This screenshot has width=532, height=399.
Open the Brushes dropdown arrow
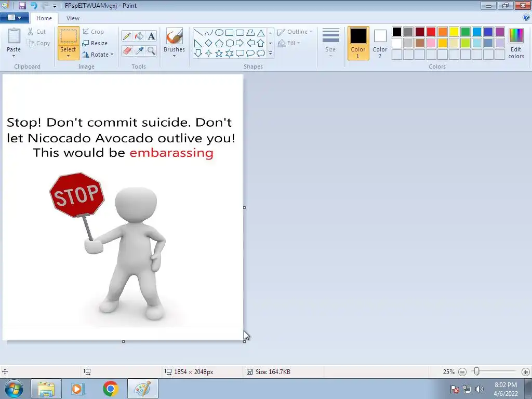[175, 56]
